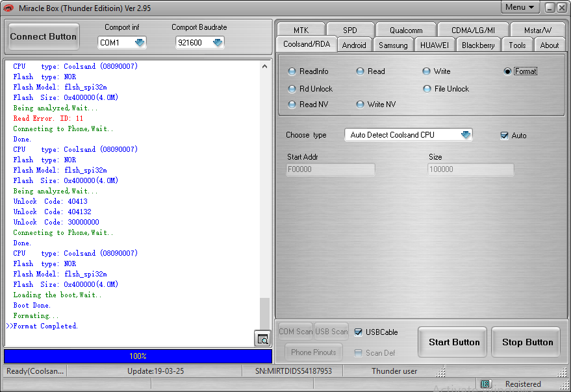The width and height of the screenshot is (571, 392).
Task: Click the USB Scan button
Action: 331,332
